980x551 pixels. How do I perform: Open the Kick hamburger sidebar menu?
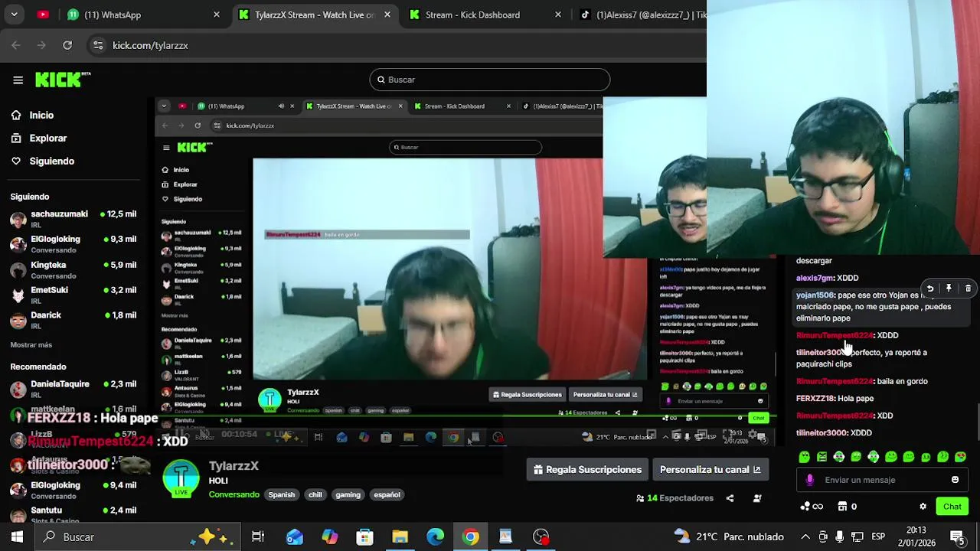(x=18, y=80)
